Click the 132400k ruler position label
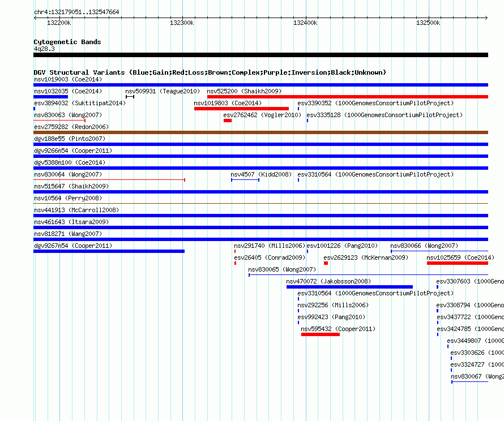The height and width of the screenshot is (421, 504). tap(305, 23)
